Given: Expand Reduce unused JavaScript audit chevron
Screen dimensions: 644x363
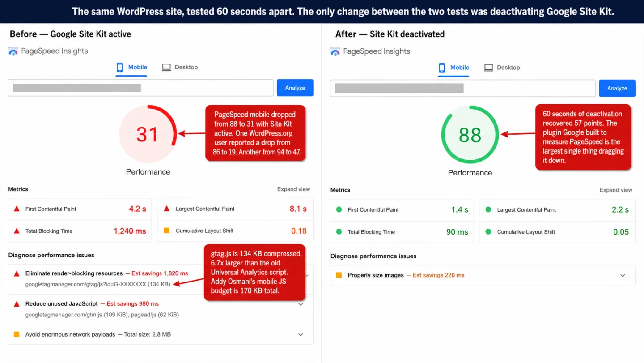Looking at the screenshot, I should click(x=301, y=304).
